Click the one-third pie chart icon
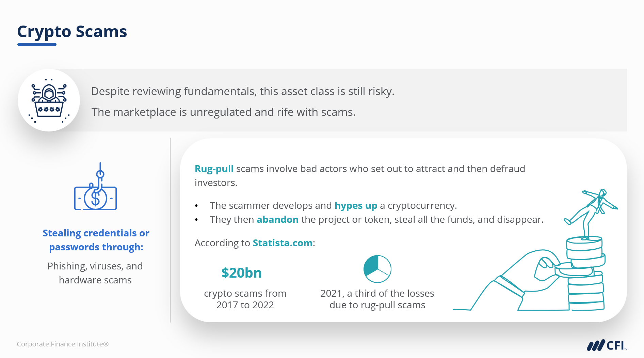Viewport: 644px width, 358px height. click(377, 269)
